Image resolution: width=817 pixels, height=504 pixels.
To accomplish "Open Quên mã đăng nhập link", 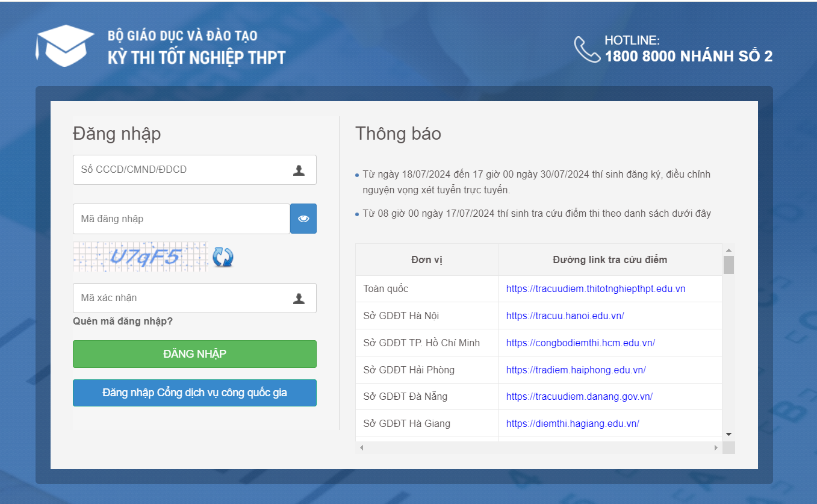I will [x=123, y=322].
